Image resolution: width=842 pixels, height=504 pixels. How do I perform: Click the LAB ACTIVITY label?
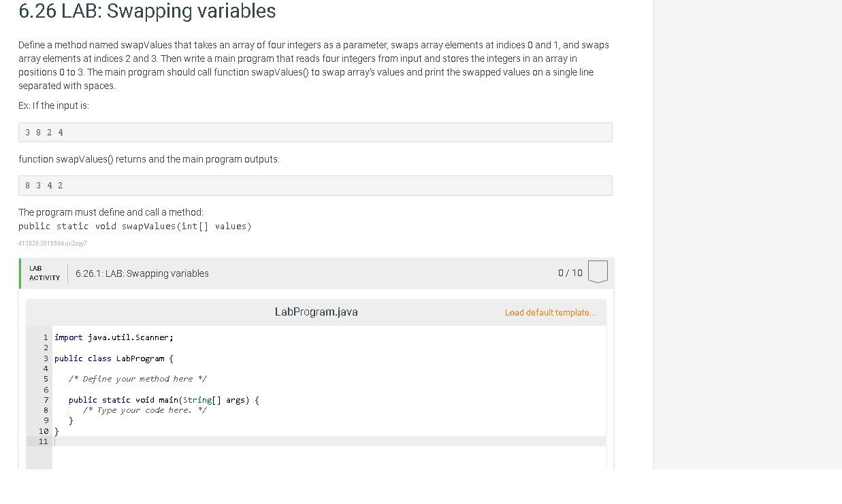[44, 273]
